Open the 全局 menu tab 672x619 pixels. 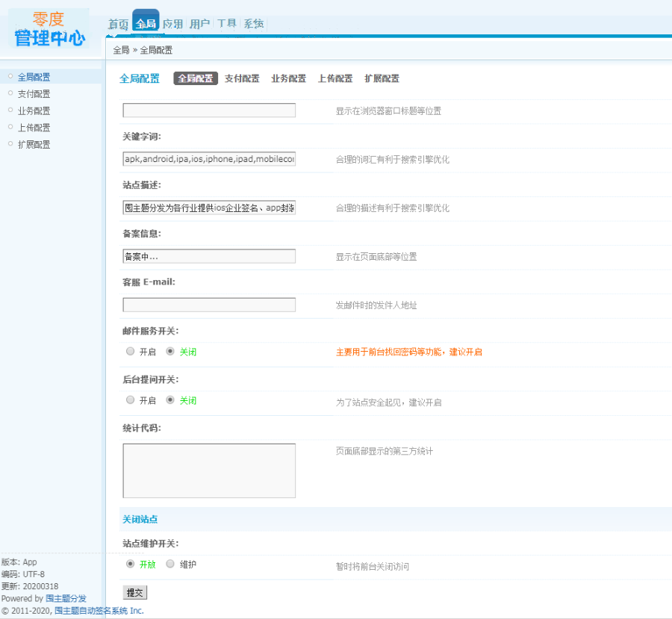(x=144, y=22)
